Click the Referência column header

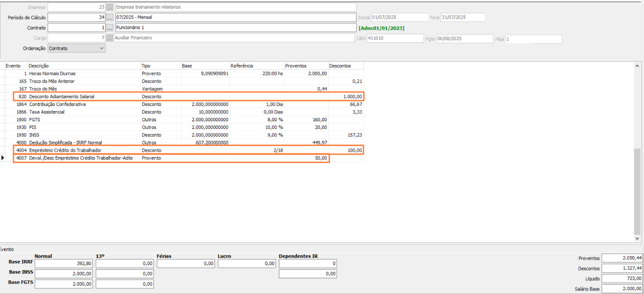point(257,66)
